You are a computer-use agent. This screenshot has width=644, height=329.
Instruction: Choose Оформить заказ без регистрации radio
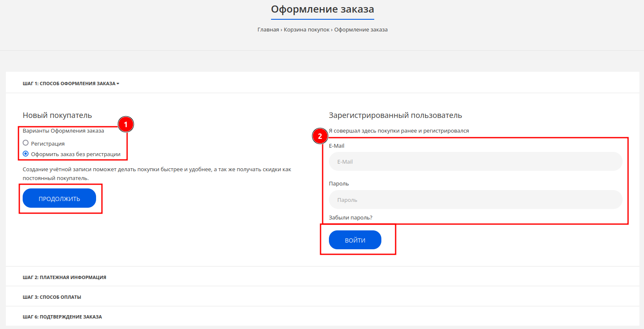[26, 154]
